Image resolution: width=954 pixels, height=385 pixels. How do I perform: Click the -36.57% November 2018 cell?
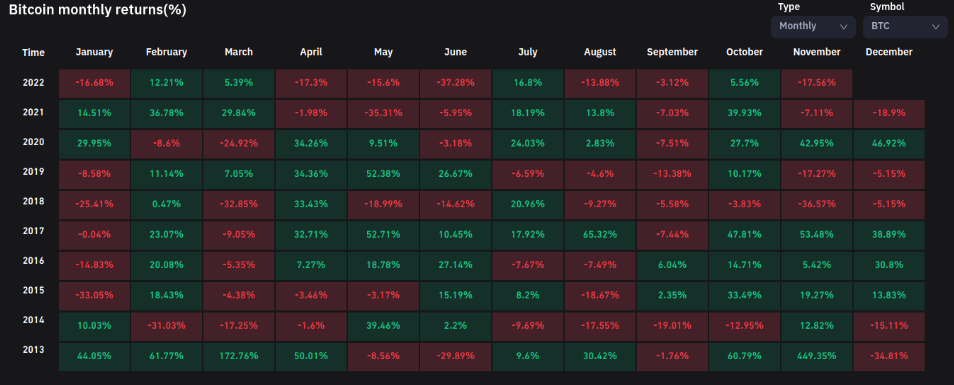[817, 205]
